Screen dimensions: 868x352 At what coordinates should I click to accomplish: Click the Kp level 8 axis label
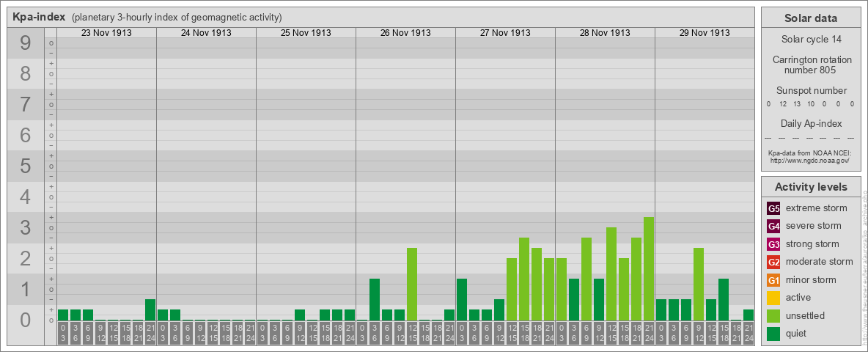tap(26, 73)
